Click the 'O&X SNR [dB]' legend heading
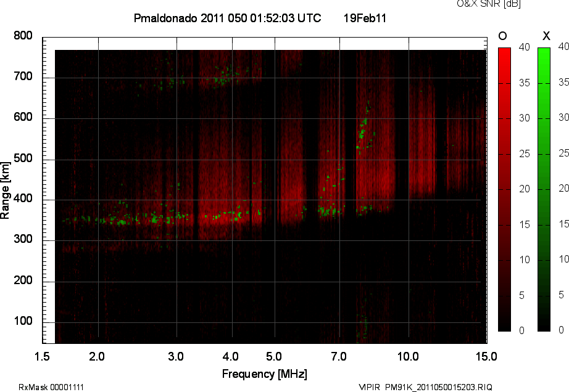This screenshot has height=392, width=569. coord(489,4)
